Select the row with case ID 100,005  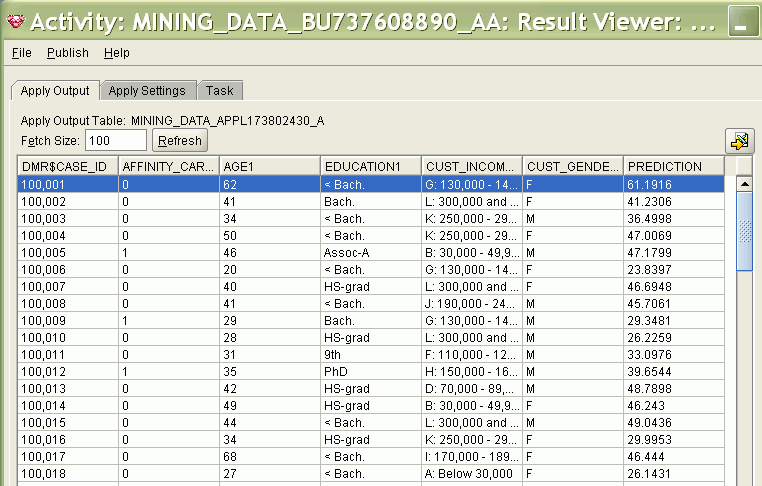(371, 253)
